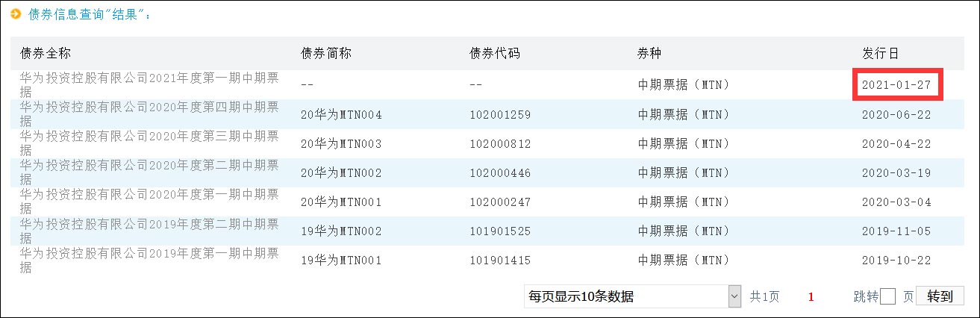980x318 pixels.
Task: Click issue date 2019-11-05
Action: tap(896, 231)
